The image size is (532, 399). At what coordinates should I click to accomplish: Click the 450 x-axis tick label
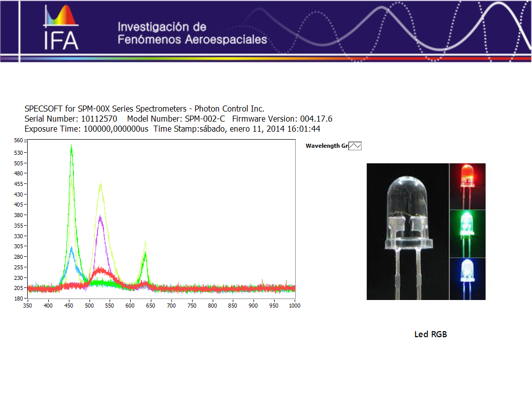click(x=68, y=306)
